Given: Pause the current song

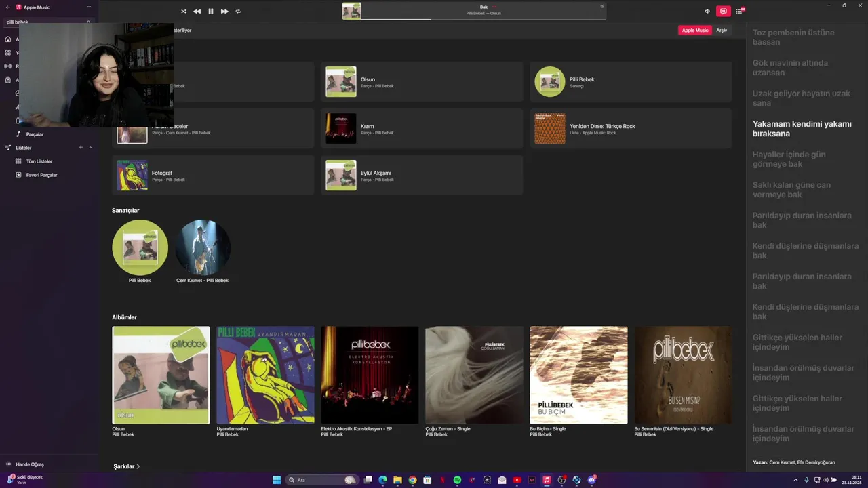Looking at the screenshot, I should 211,12.
